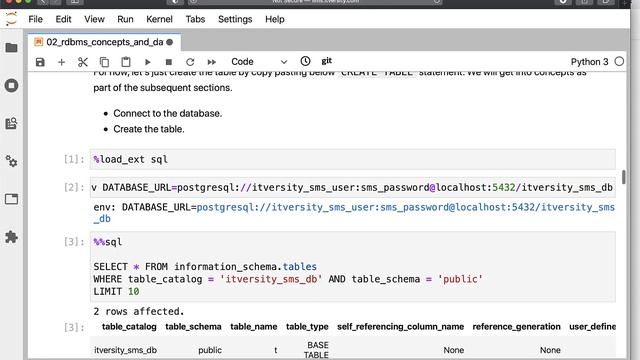Image resolution: width=640 pixels, height=360 pixels.
Task: Open the Settings menu
Action: pyautogui.click(x=235, y=19)
